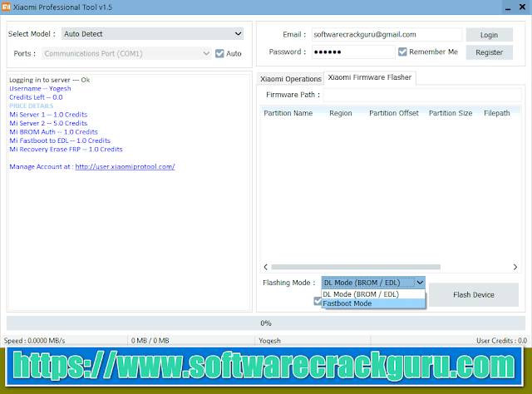The height and width of the screenshot is (394, 532).
Task: Click the Partition Size column header
Action: pos(451,113)
